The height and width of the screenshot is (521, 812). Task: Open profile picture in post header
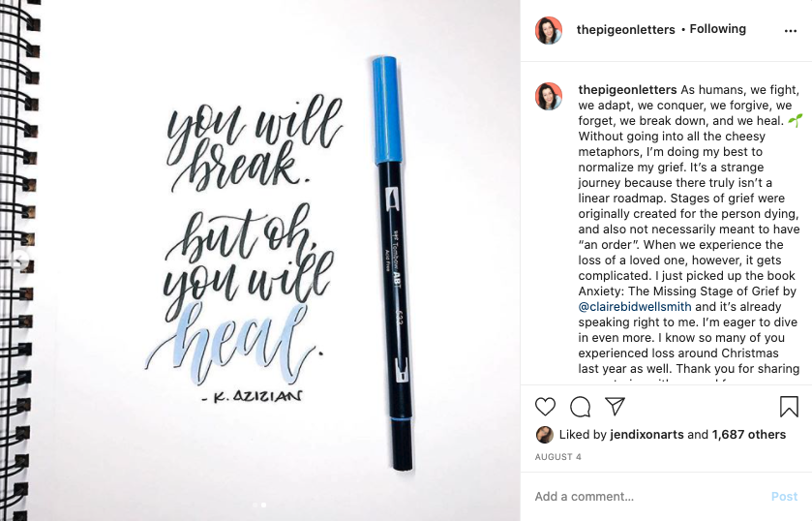pyautogui.click(x=549, y=30)
